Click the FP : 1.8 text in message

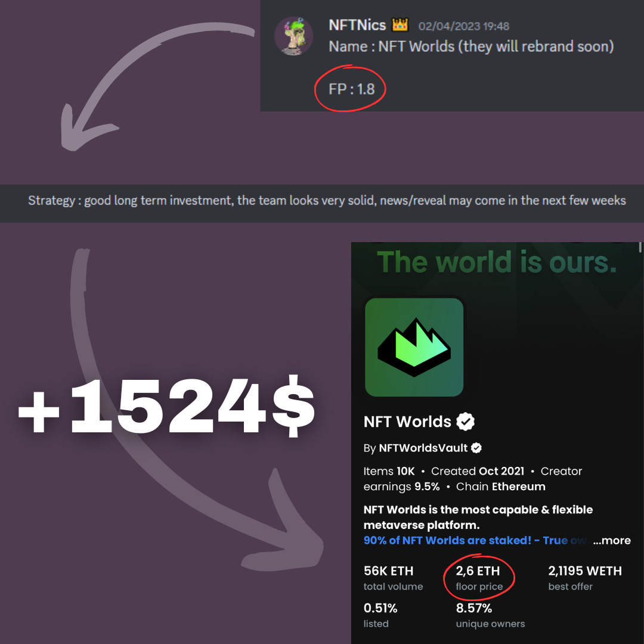352,89
